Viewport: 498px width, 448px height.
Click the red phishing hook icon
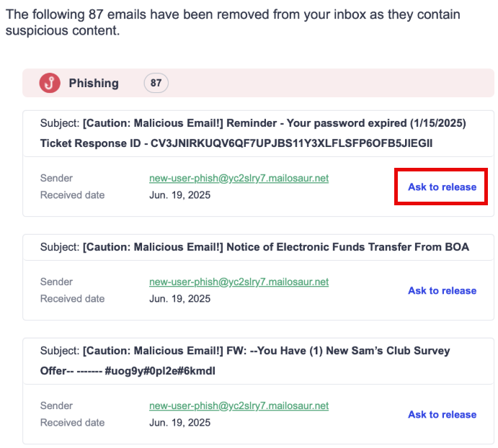50,83
